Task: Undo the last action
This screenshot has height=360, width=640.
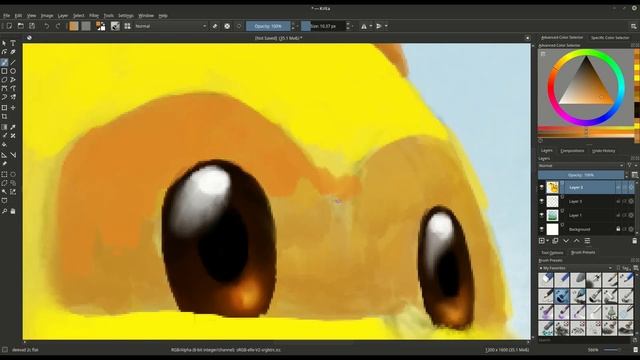Action: (x=47, y=26)
